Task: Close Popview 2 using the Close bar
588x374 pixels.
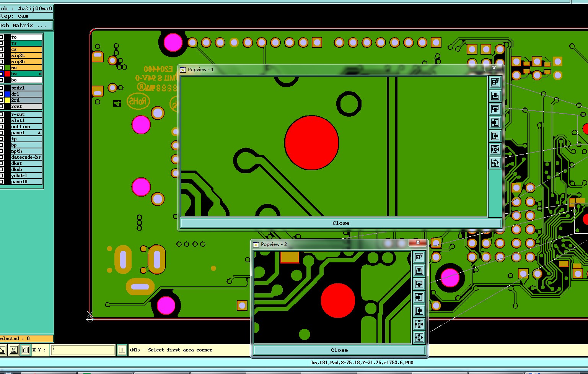Action: (x=339, y=350)
